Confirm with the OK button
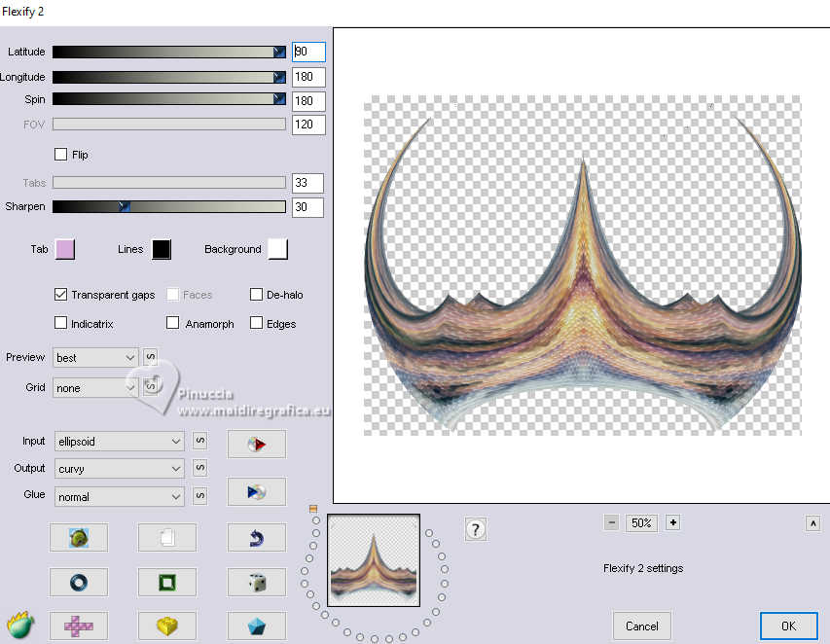This screenshot has height=644, width=830. [x=789, y=626]
